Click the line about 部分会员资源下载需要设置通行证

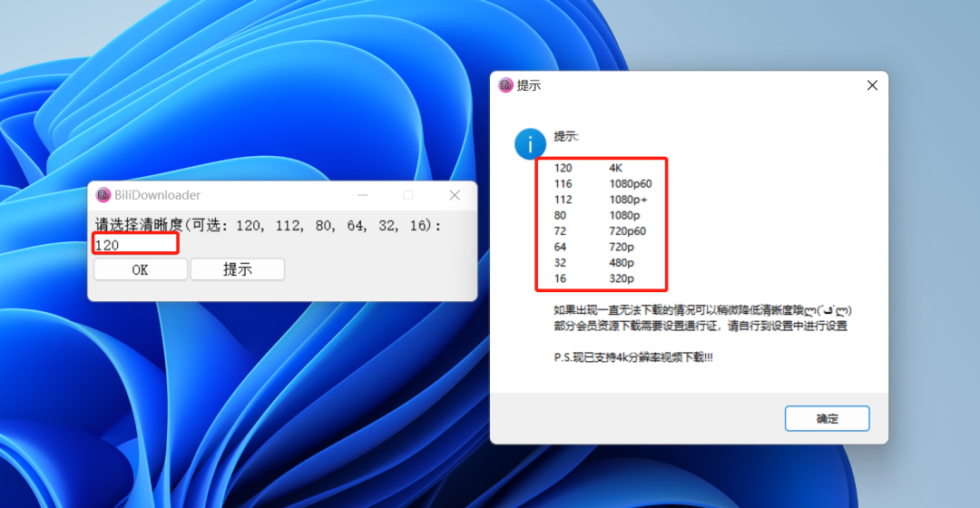click(x=700, y=326)
